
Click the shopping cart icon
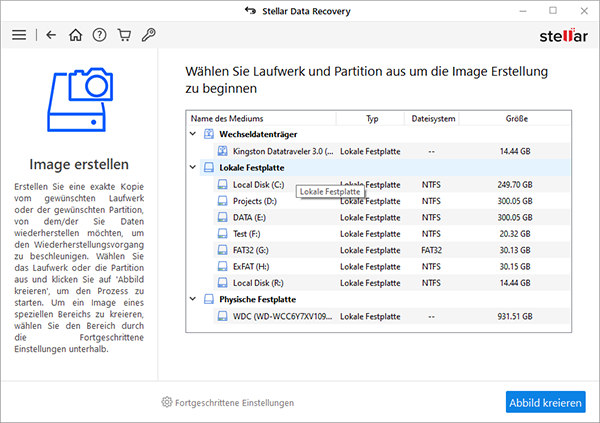click(124, 35)
